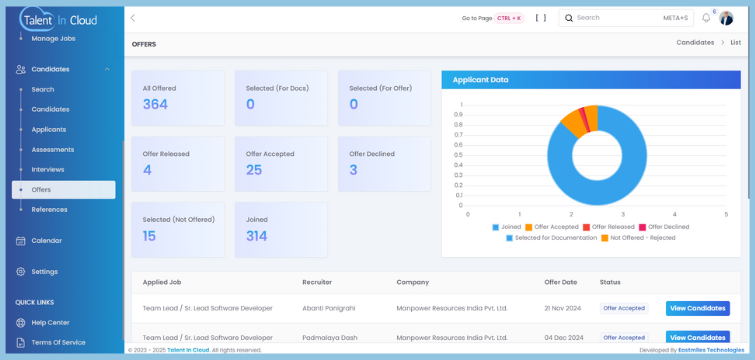Open the Candidates submenu item

point(51,109)
